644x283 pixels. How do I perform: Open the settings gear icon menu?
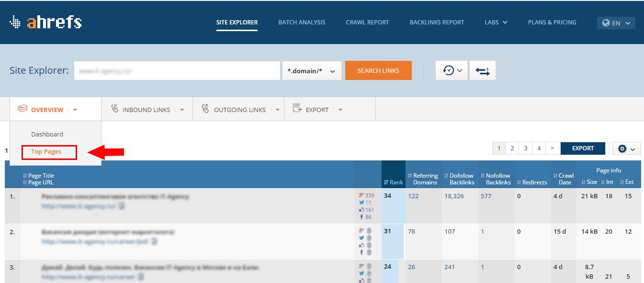(x=626, y=148)
